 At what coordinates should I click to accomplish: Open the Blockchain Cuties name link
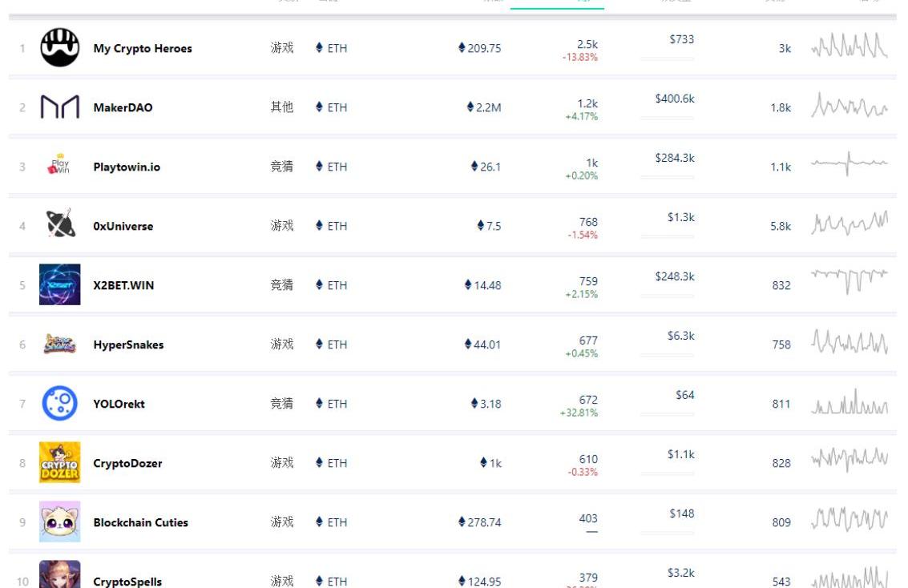click(x=140, y=522)
